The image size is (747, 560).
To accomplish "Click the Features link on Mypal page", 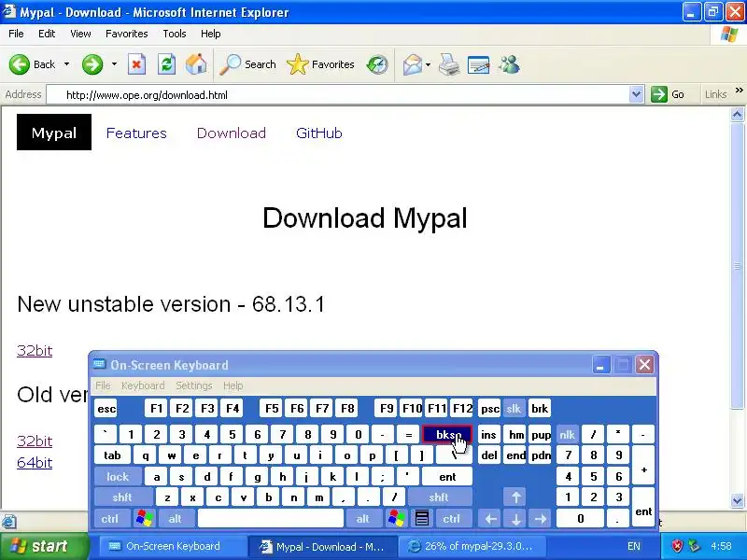I will tap(136, 133).
